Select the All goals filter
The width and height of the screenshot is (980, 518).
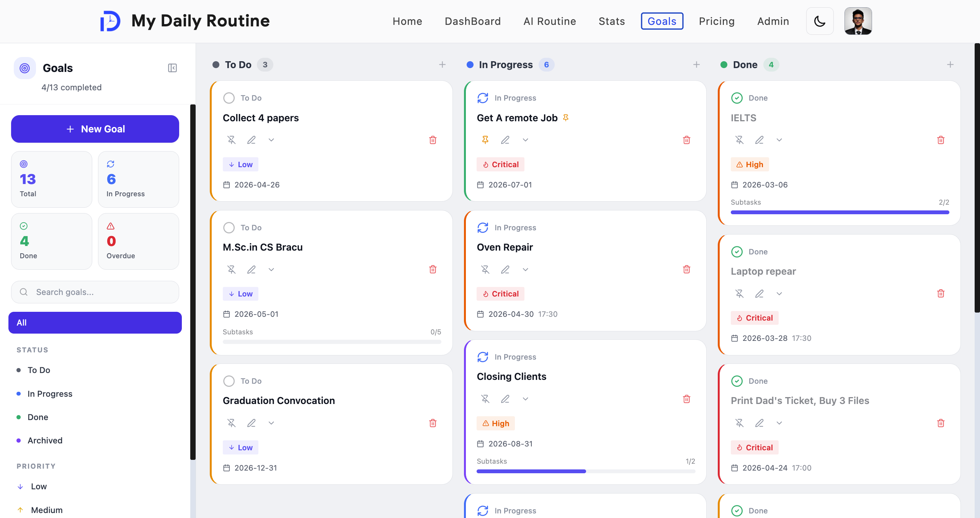pyautogui.click(x=95, y=323)
